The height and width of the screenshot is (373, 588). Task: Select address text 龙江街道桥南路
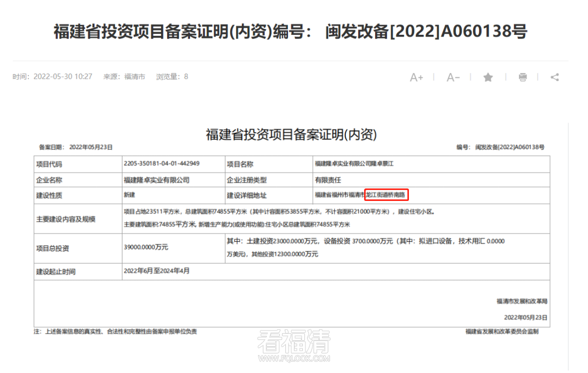[386, 195]
